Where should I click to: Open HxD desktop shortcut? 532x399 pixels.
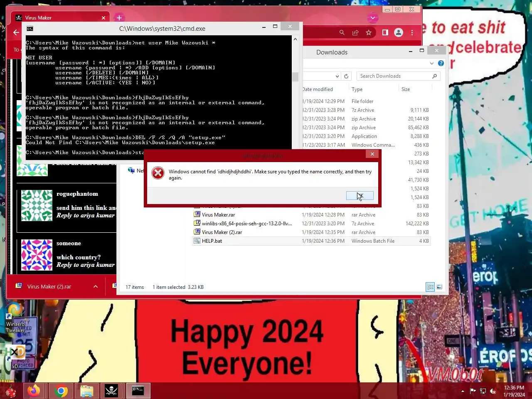click(x=15, y=357)
